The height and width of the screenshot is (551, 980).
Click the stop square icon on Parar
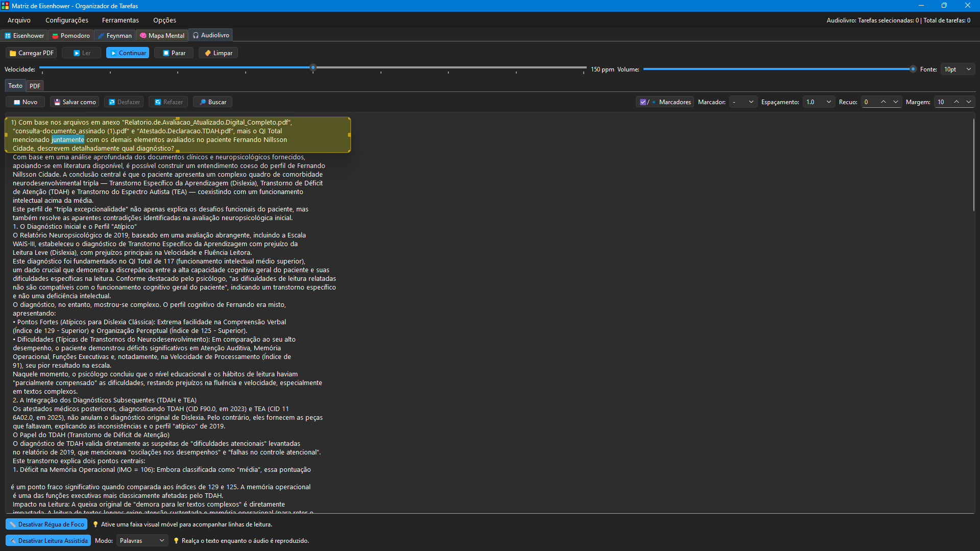166,53
